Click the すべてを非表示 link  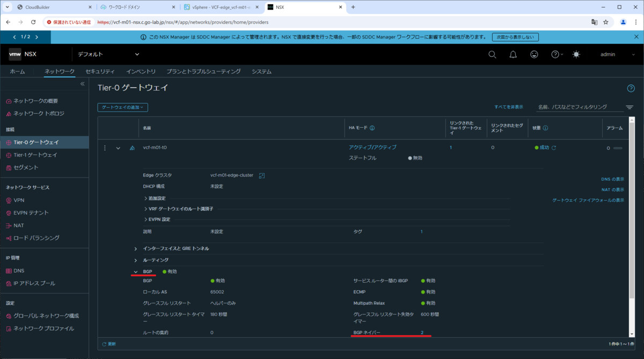pos(508,107)
